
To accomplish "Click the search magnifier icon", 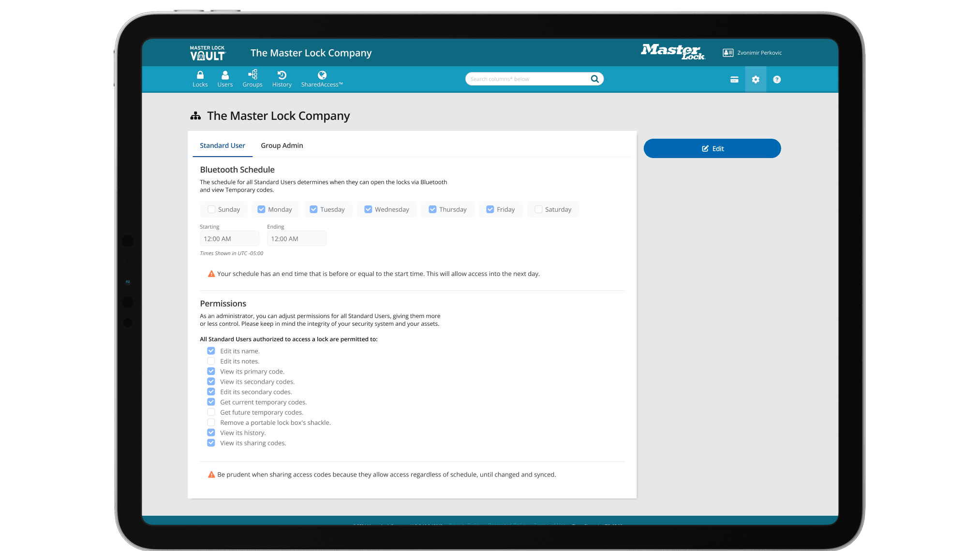I will (x=594, y=79).
